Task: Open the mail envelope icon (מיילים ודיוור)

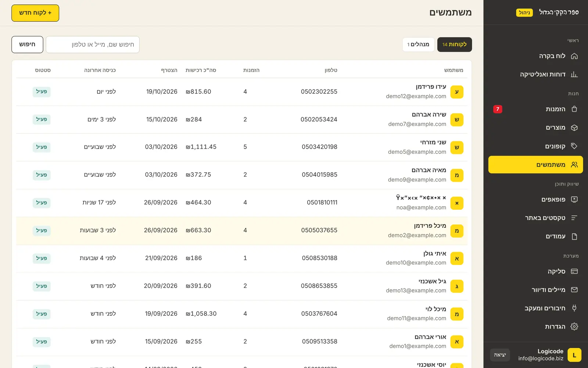Action: pyautogui.click(x=574, y=290)
